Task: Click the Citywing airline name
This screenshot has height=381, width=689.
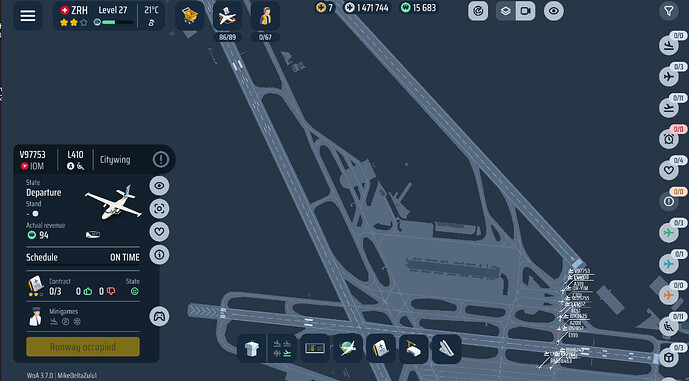Action: [x=115, y=160]
